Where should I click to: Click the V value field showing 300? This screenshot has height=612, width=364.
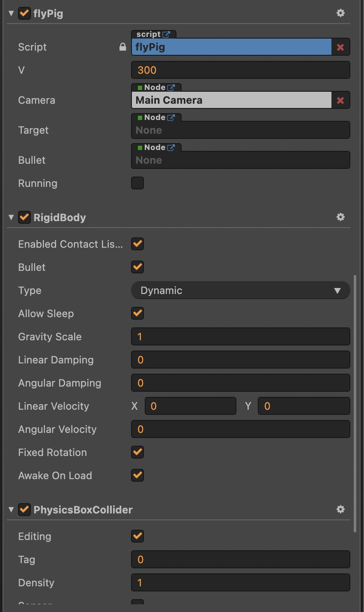pos(240,70)
